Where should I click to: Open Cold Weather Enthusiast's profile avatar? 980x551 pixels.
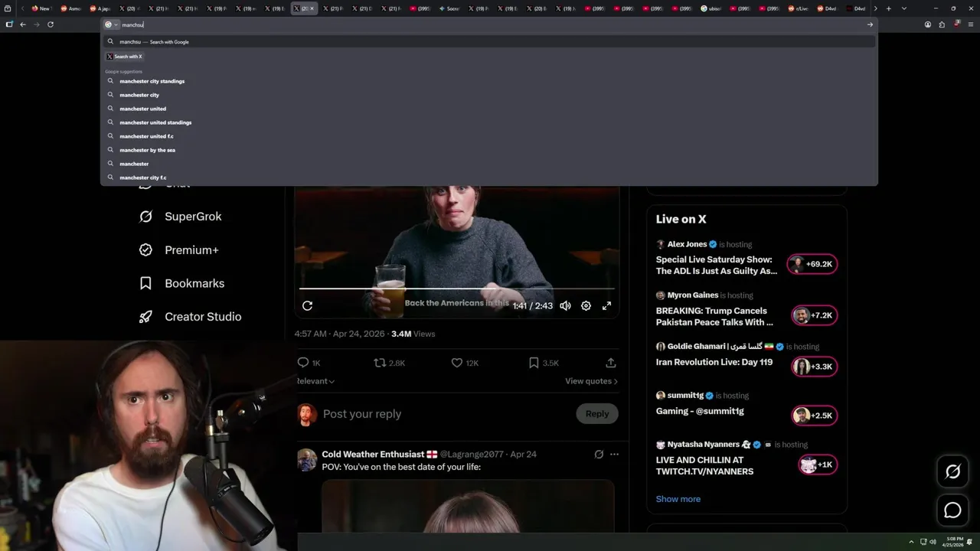click(307, 460)
